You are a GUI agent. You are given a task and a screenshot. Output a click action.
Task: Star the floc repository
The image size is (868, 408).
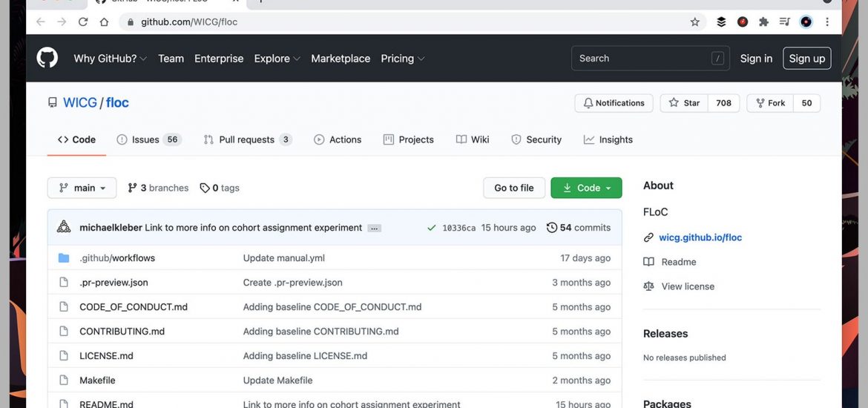click(684, 103)
